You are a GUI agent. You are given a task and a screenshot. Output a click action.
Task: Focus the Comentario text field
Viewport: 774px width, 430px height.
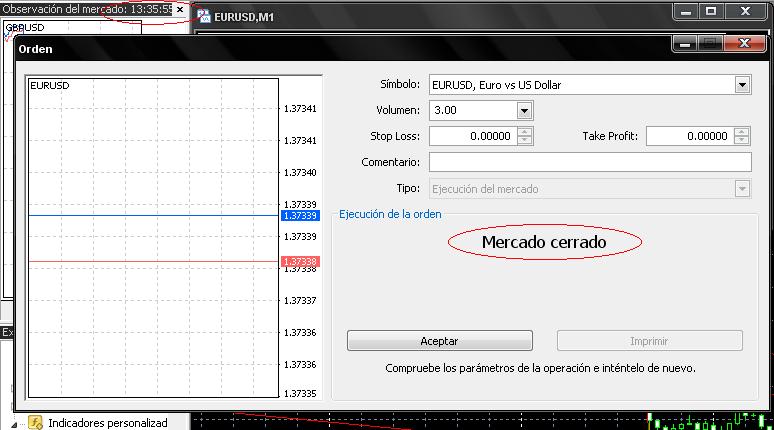click(589, 162)
